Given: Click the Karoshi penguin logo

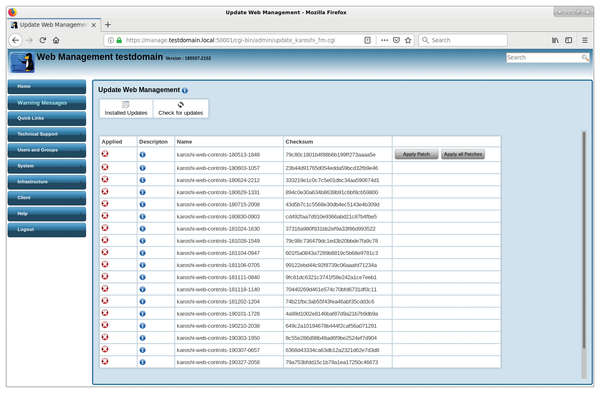Looking at the screenshot, I should (22, 62).
